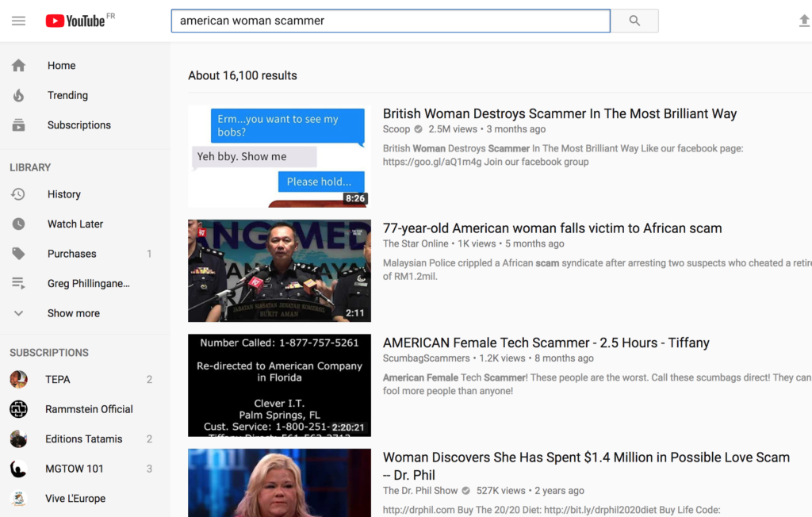
Task: Click the search input field
Action: (x=390, y=21)
